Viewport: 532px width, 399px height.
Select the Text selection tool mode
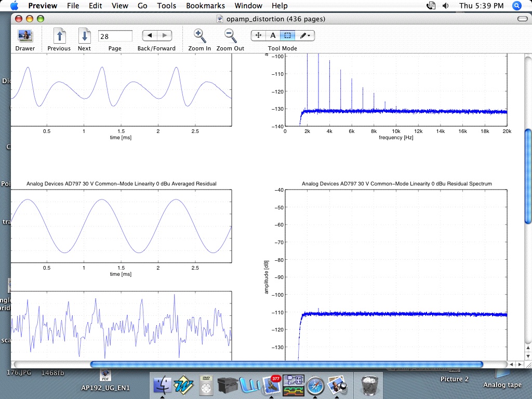pos(273,35)
